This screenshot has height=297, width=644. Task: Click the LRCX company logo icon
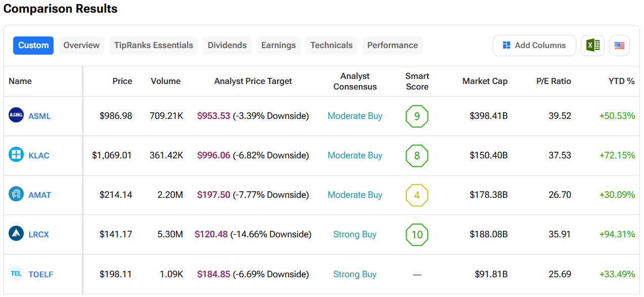click(x=16, y=234)
